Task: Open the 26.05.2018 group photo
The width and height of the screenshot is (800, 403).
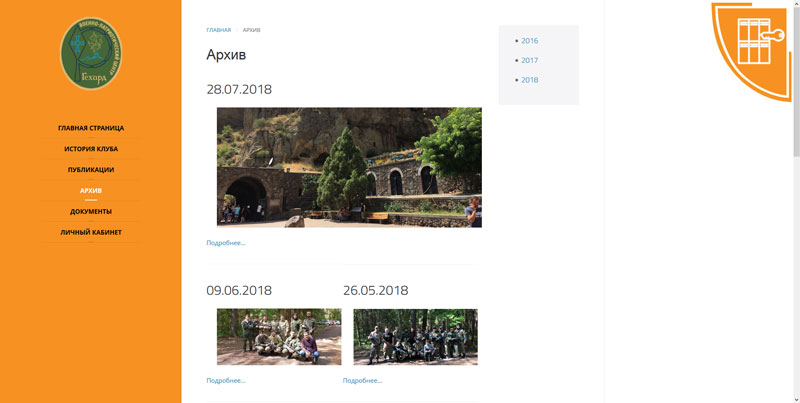Action: [x=415, y=337]
